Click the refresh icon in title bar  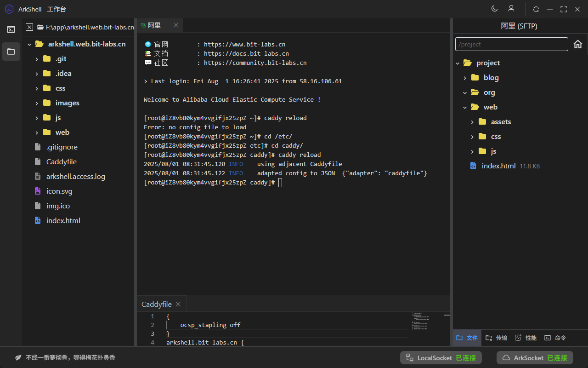(x=536, y=9)
